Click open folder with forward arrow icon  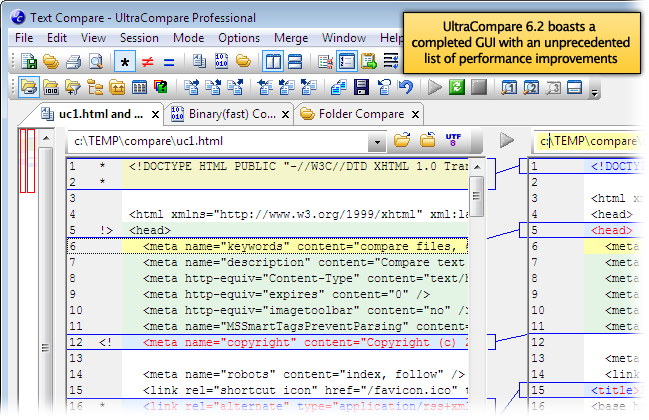click(402, 140)
